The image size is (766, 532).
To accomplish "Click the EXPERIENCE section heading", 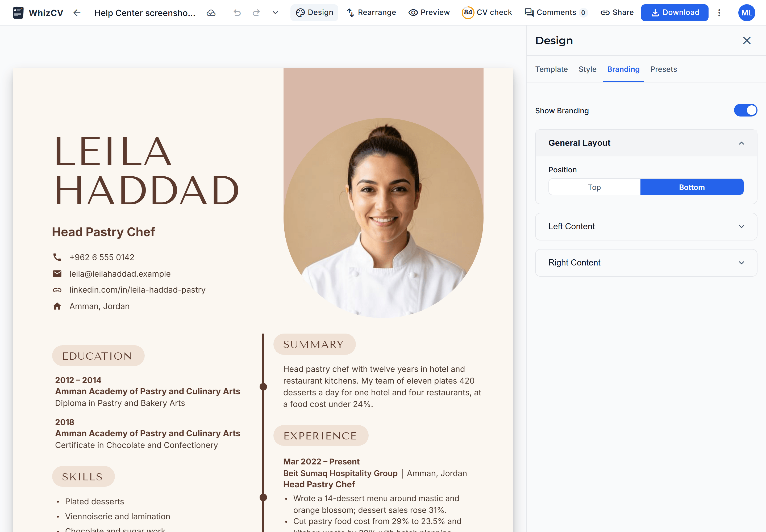I will point(321,435).
